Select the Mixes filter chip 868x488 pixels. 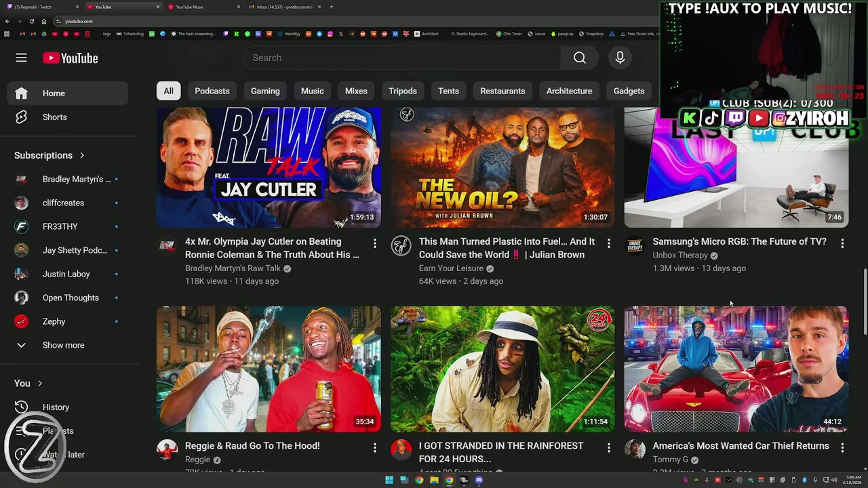pyautogui.click(x=356, y=91)
